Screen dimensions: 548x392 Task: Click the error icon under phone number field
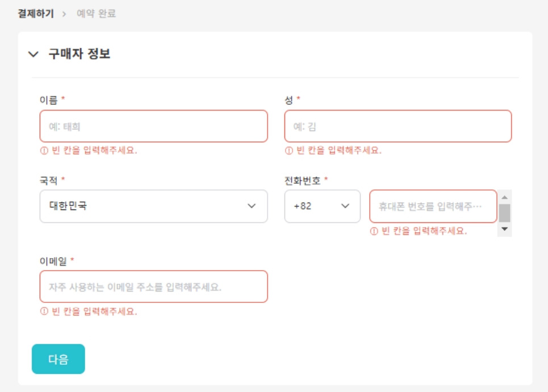click(374, 231)
